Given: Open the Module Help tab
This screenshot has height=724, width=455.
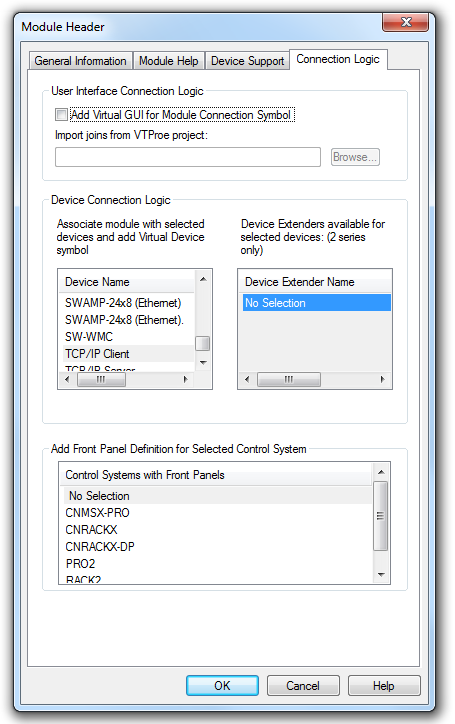Looking at the screenshot, I should point(169,61).
